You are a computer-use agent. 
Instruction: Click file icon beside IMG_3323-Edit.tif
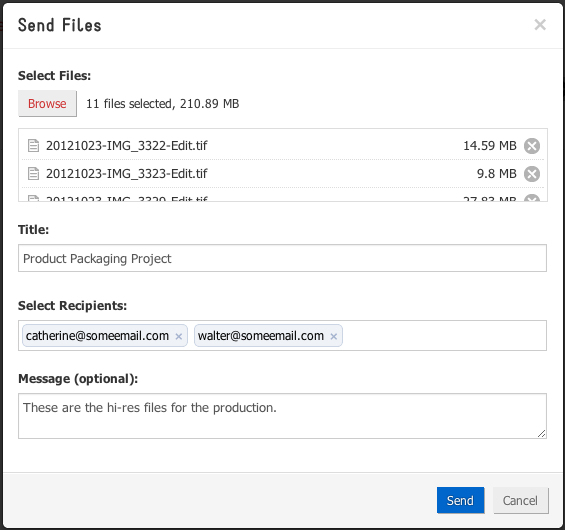click(34, 174)
